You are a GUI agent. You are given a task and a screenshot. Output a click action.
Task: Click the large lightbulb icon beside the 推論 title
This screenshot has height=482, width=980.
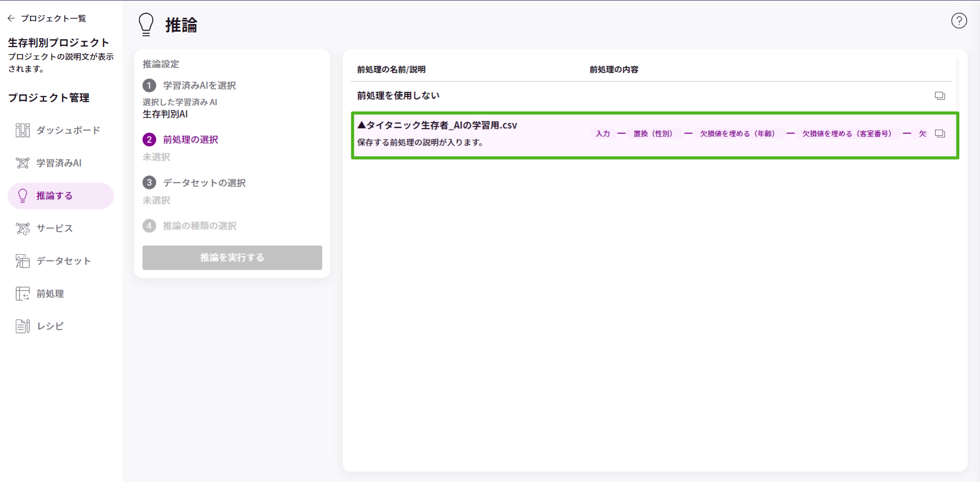click(x=146, y=24)
